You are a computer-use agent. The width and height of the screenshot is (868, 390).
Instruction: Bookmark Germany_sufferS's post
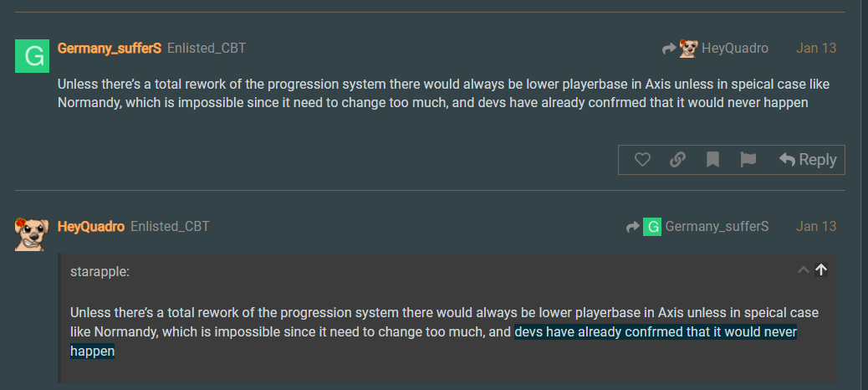712,160
